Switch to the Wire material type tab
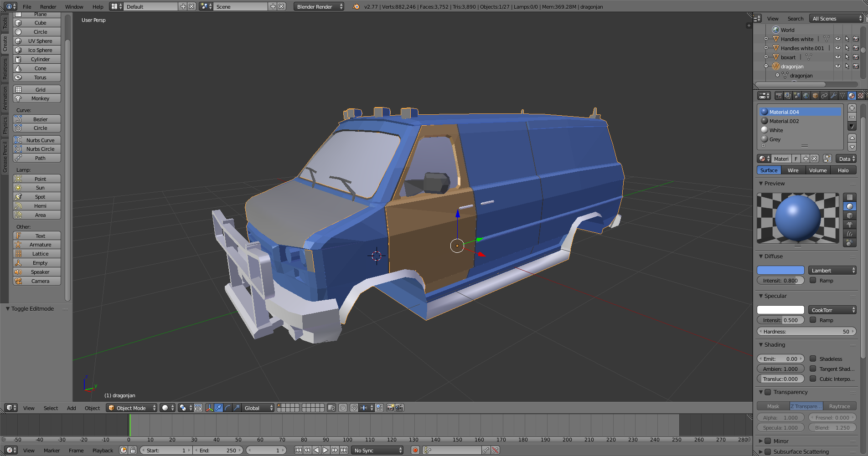This screenshot has width=868, height=456. tap(793, 170)
